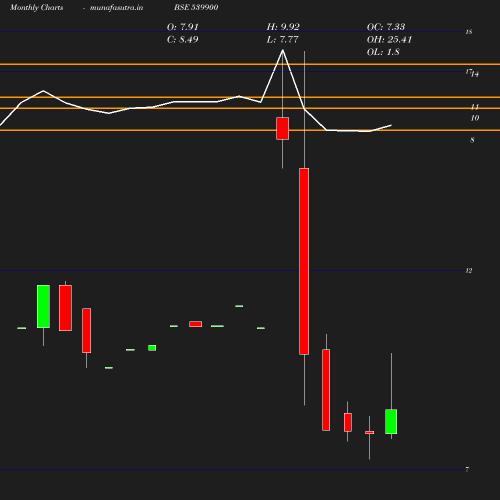
Task: Click the '7' price axis label
Action: tap(467, 469)
